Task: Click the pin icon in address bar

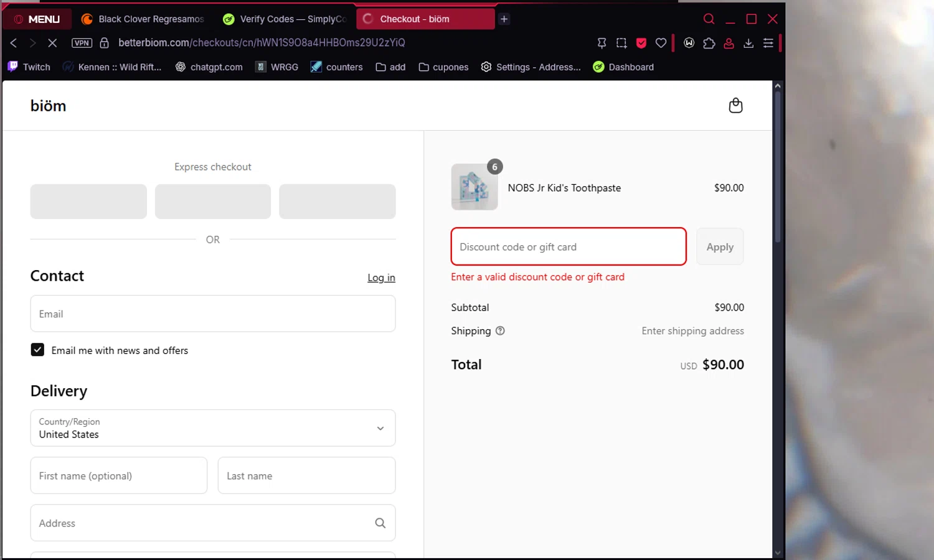Action: (601, 43)
